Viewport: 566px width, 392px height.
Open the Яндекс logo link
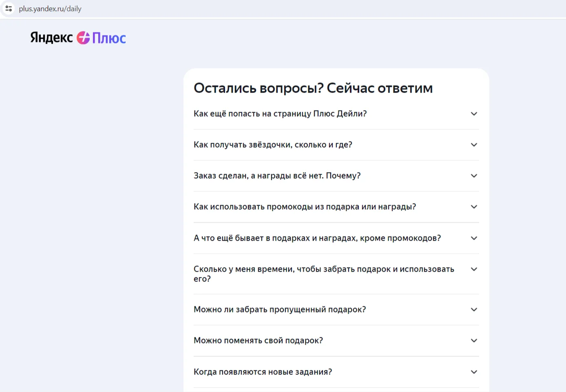(x=51, y=38)
